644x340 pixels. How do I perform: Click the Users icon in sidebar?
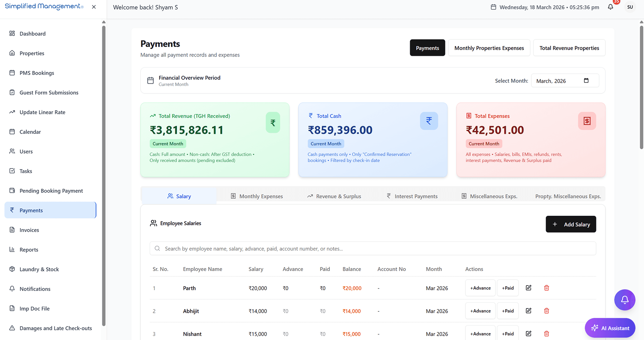click(12, 151)
